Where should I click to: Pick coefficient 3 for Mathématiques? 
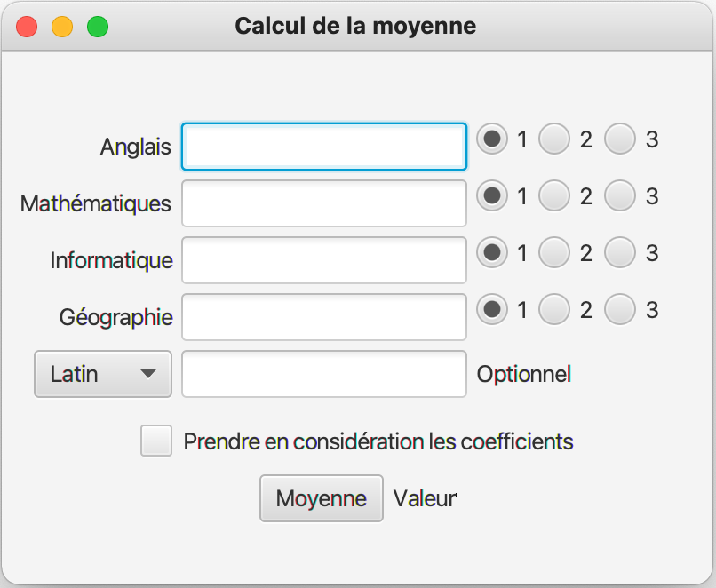[x=620, y=196]
